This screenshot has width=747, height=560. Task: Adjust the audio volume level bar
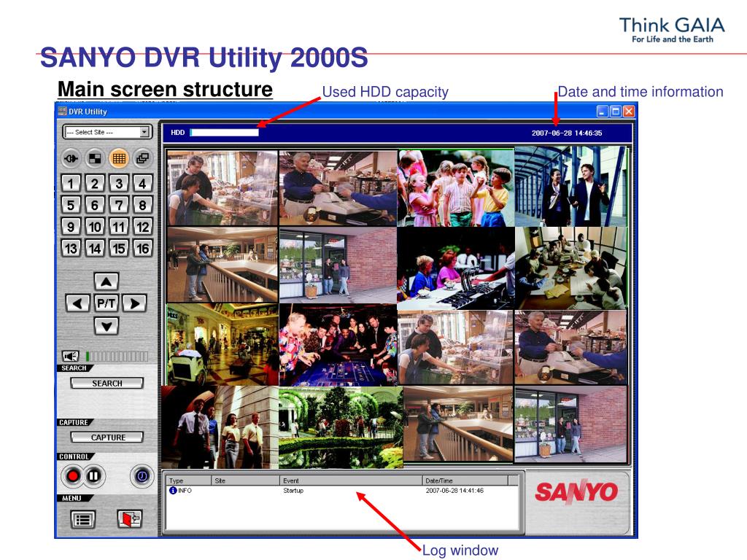[117, 356]
